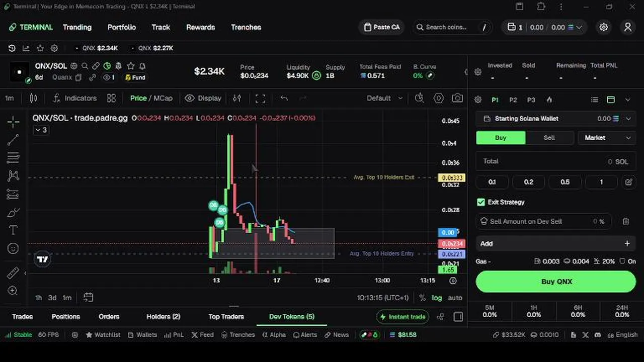Switch to the Holders (2) tab
The image size is (644, 362).
(x=163, y=317)
